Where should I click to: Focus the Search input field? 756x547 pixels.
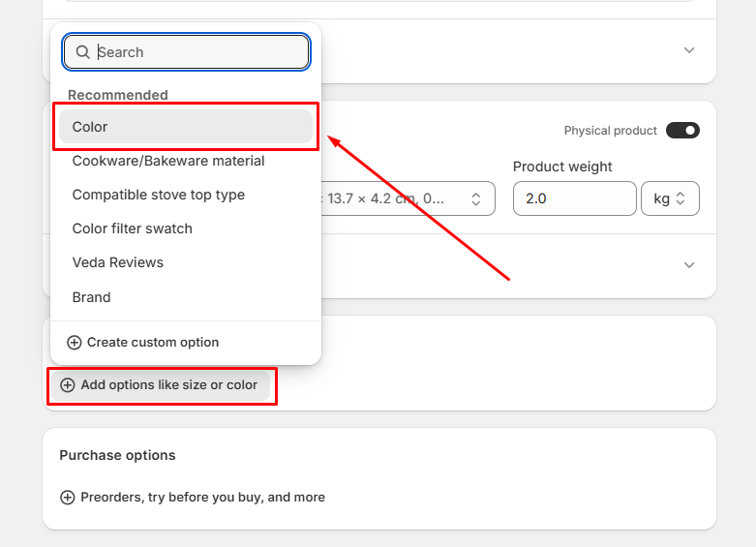point(198,52)
